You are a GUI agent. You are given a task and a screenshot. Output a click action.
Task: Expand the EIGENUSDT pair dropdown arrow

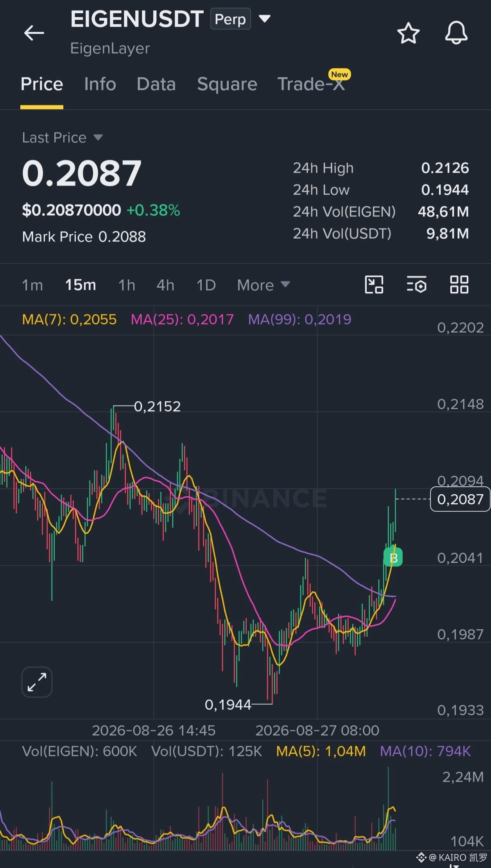point(265,18)
